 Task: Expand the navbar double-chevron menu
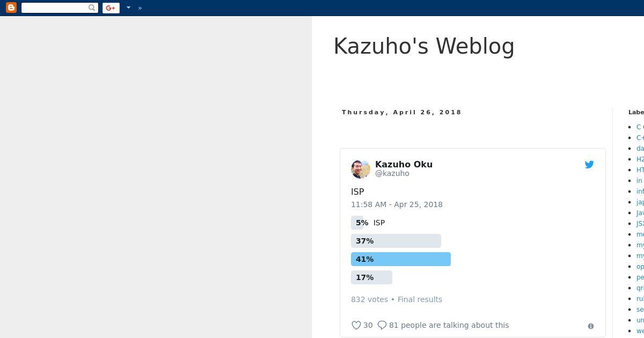pos(140,8)
